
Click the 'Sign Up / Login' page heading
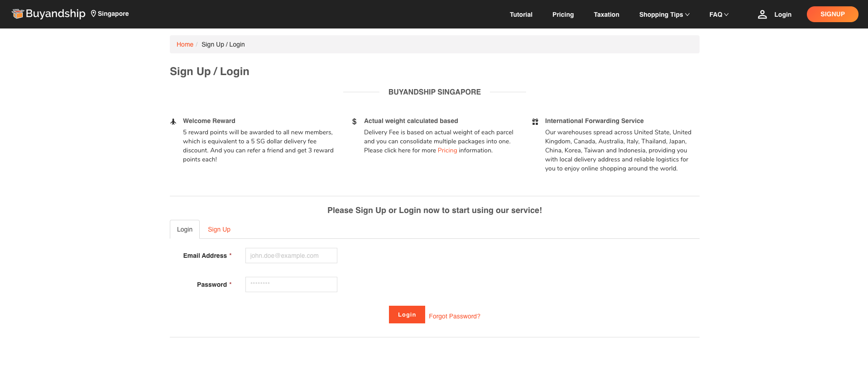210,71
